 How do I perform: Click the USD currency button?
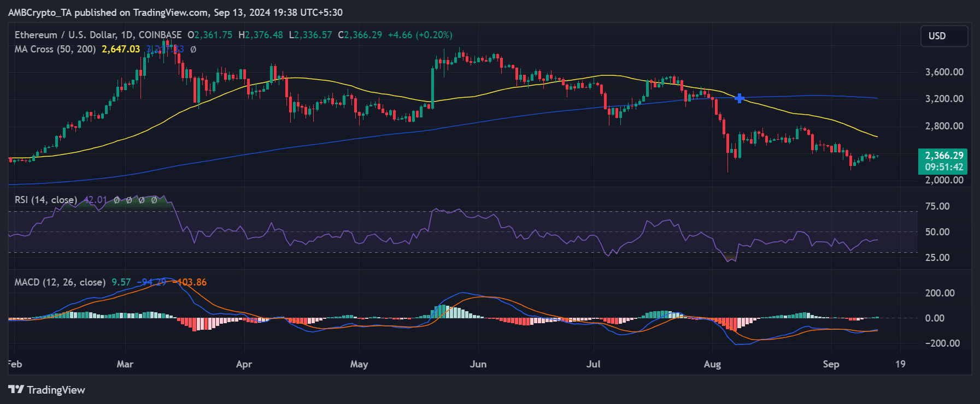(x=944, y=36)
